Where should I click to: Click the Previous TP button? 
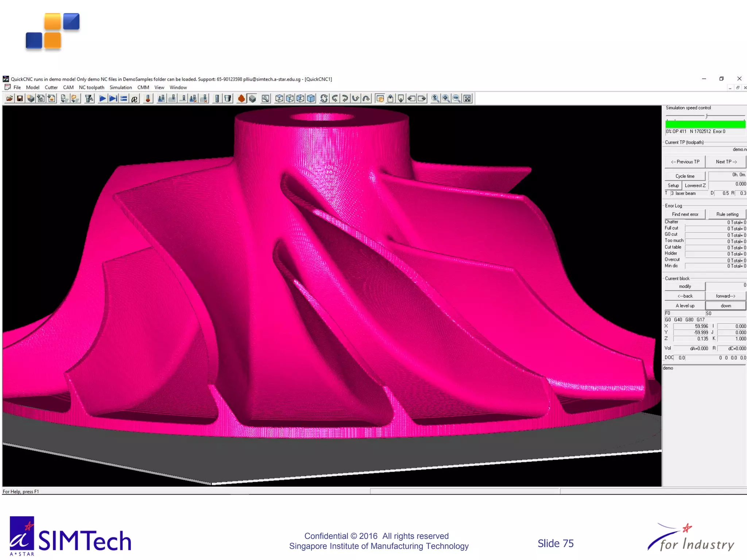tap(685, 162)
